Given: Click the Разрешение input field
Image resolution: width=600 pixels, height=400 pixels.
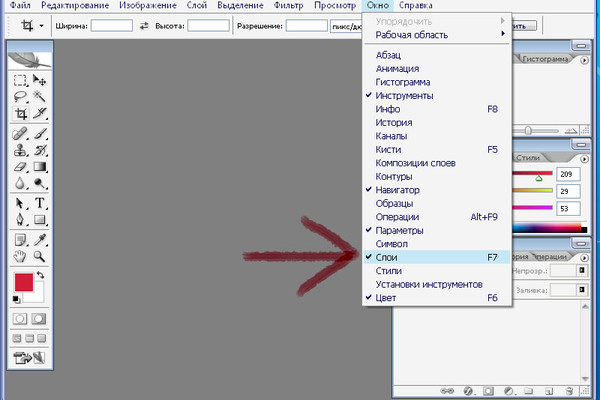Looking at the screenshot, I should tap(307, 26).
